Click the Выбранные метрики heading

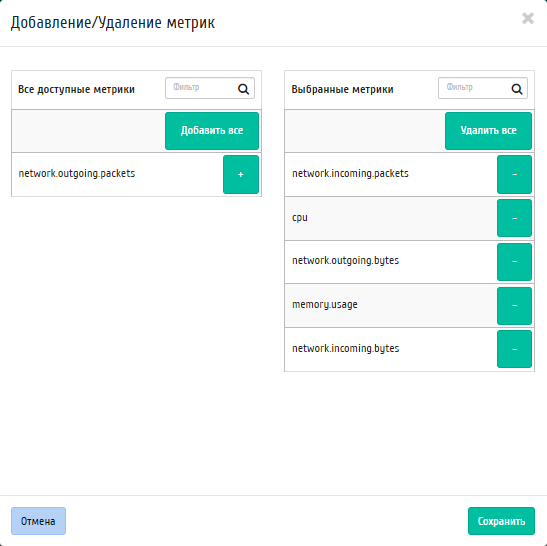[x=342, y=90]
